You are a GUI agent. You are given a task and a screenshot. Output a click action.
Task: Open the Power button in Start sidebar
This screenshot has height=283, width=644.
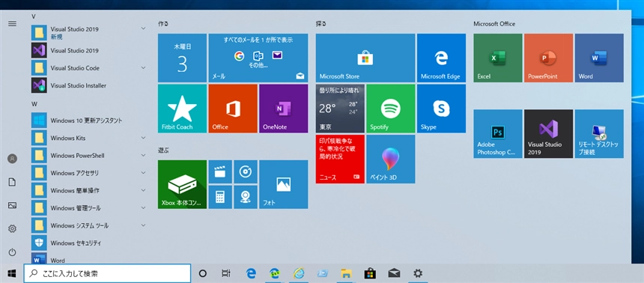click(x=12, y=252)
